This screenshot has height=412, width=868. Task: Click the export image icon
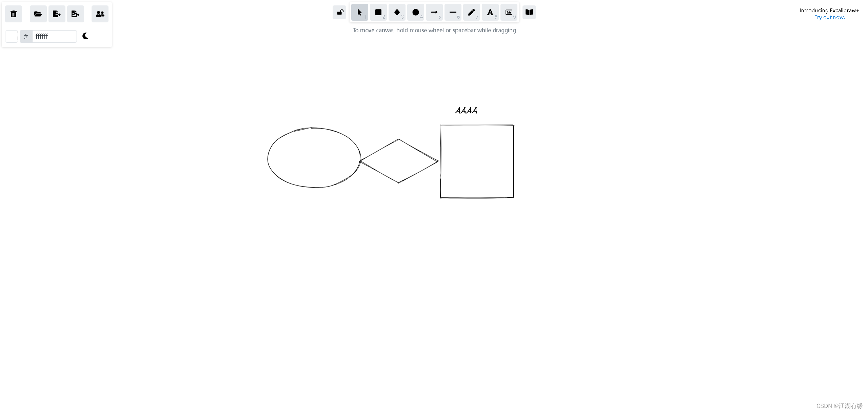pyautogui.click(x=75, y=14)
